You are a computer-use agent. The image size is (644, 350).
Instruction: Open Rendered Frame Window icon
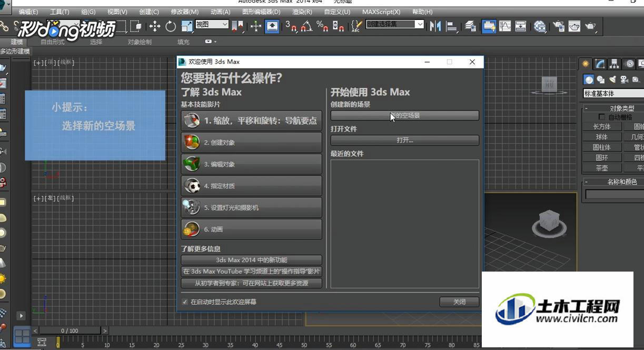[574, 26]
